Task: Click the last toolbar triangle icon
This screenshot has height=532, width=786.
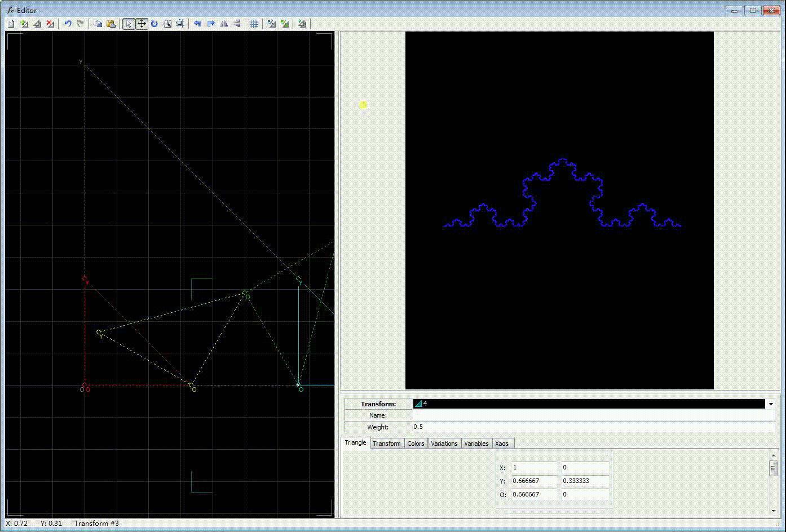Action: [303, 24]
